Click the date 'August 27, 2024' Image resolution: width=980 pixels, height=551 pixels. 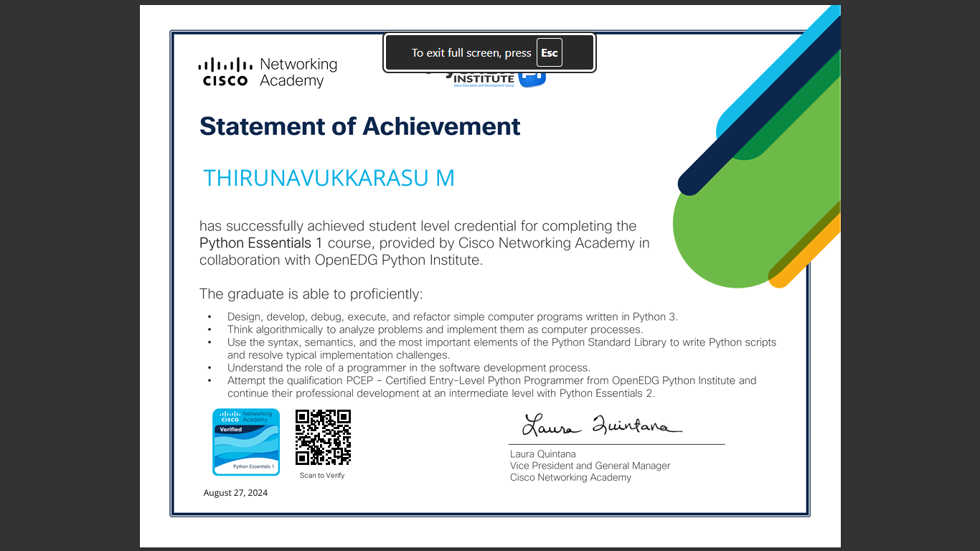coord(235,493)
